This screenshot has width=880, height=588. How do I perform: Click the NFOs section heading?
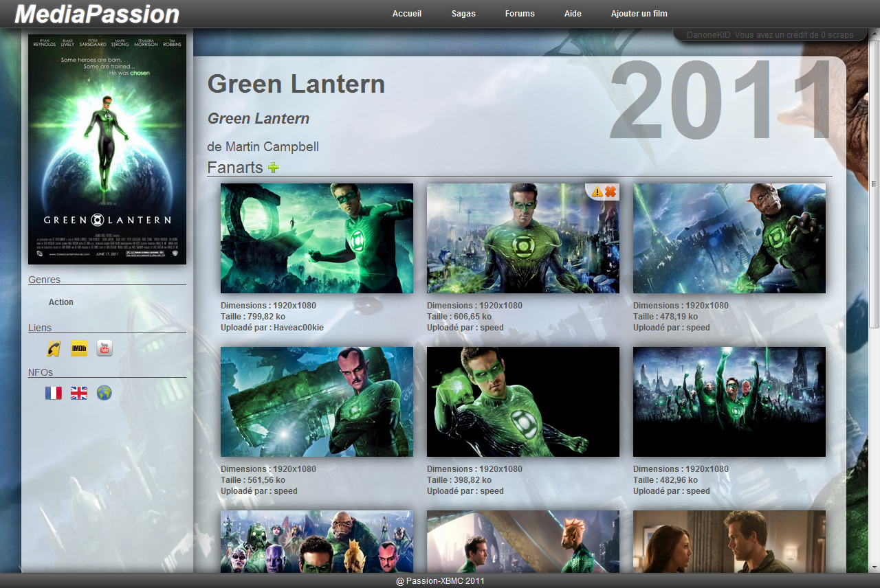[x=41, y=372]
